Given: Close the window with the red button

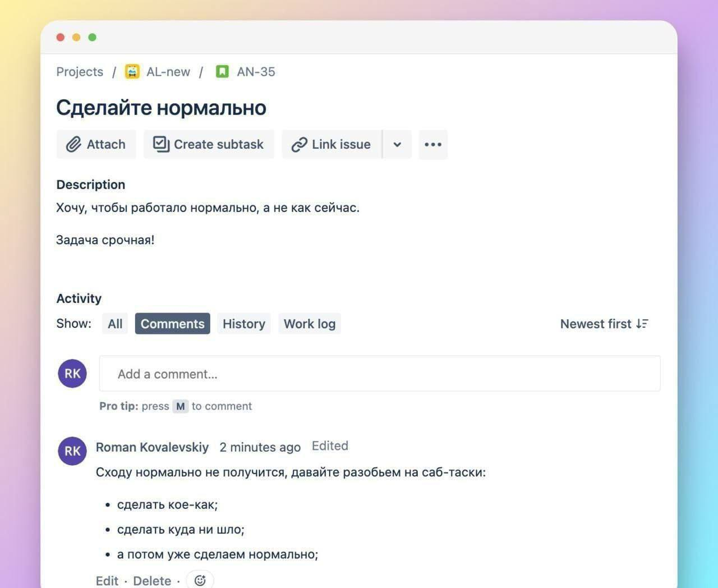Looking at the screenshot, I should click(x=61, y=37).
